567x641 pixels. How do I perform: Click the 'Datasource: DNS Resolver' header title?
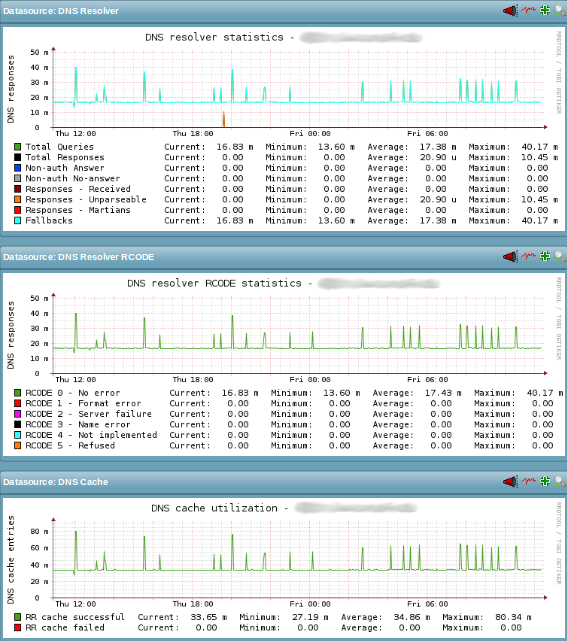tap(61, 11)
